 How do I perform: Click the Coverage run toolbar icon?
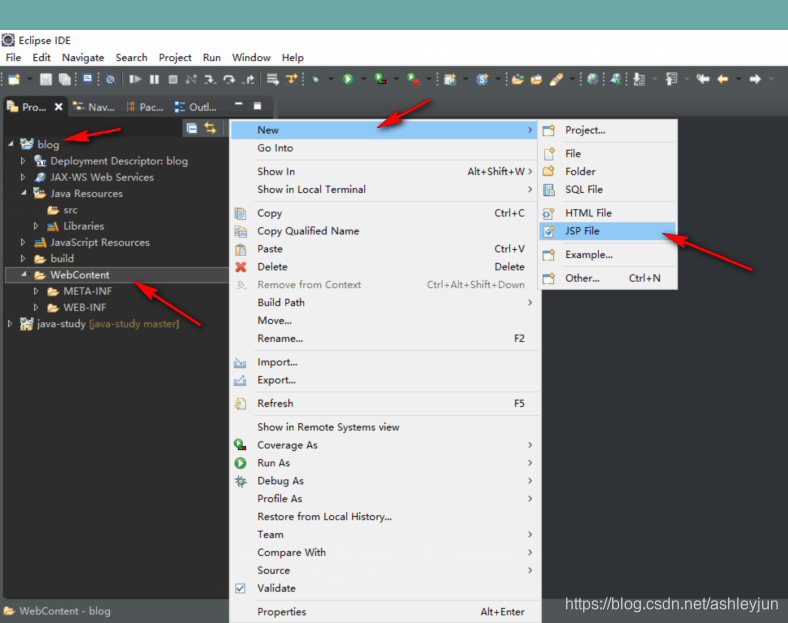380,79
